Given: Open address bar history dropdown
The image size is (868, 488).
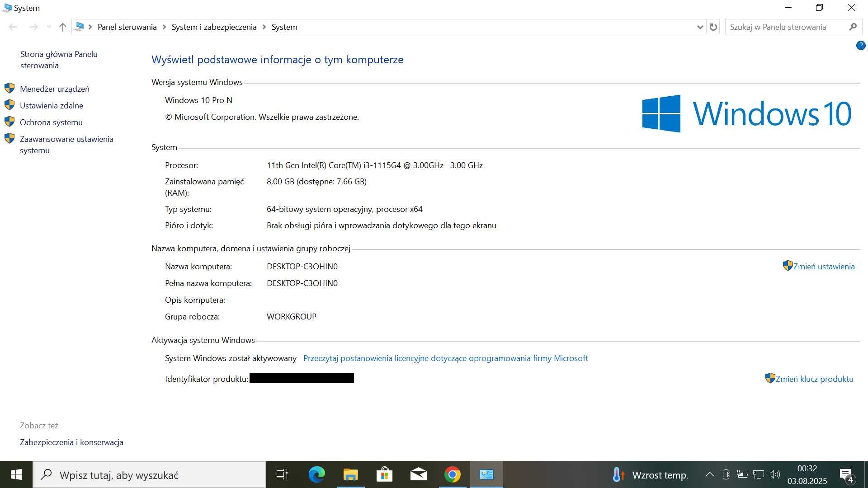Looking at the screenshot, I should [x=700, y=27].
